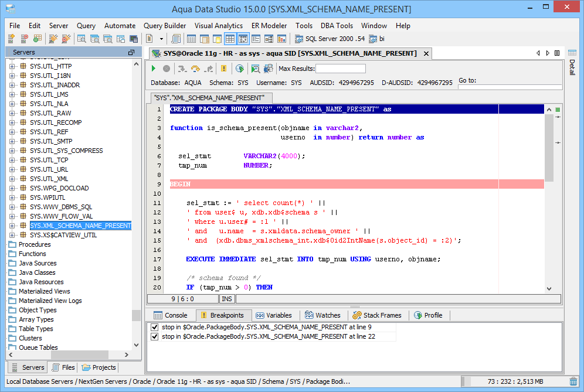Click the Servers tree vertical scrollbar thumb
This screenshot has height=392, width=584.
point(136,315)
